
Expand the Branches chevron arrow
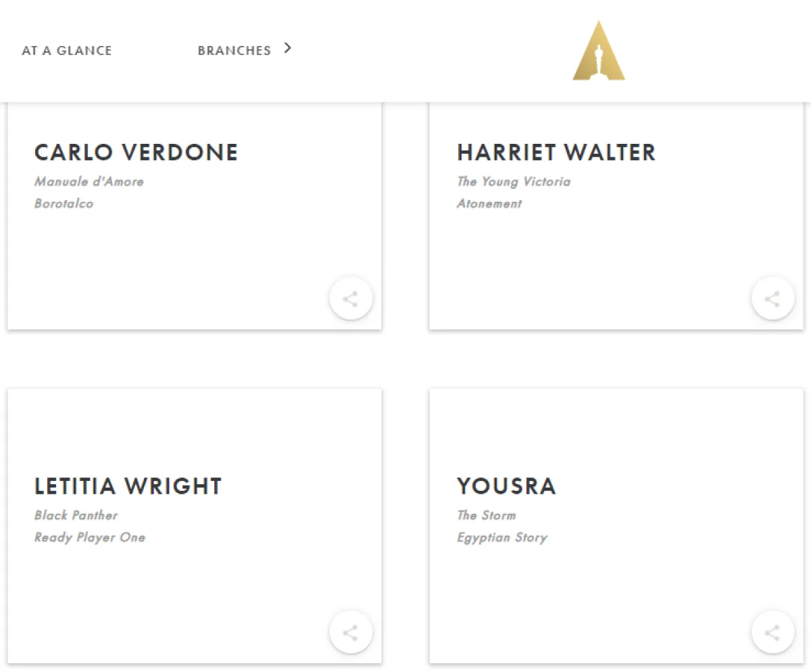[x=288, y=48]
